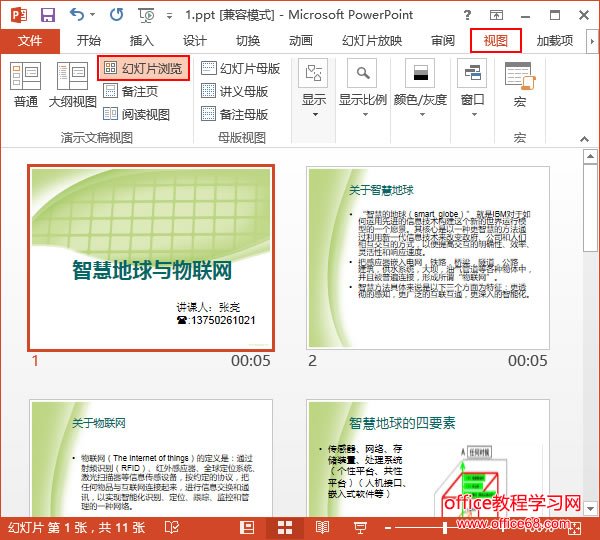Image resolution: width=600 pixels, height=540 pixels.
Task: Open PowerPoint Help question mark
Action: [x=467, y=15]
